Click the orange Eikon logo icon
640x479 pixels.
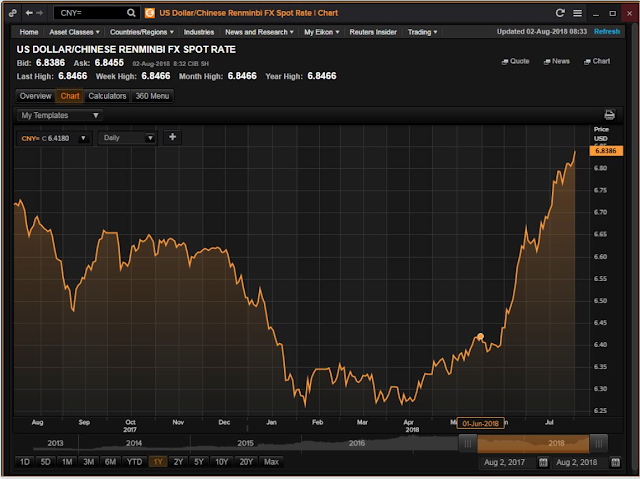[150, 13]
